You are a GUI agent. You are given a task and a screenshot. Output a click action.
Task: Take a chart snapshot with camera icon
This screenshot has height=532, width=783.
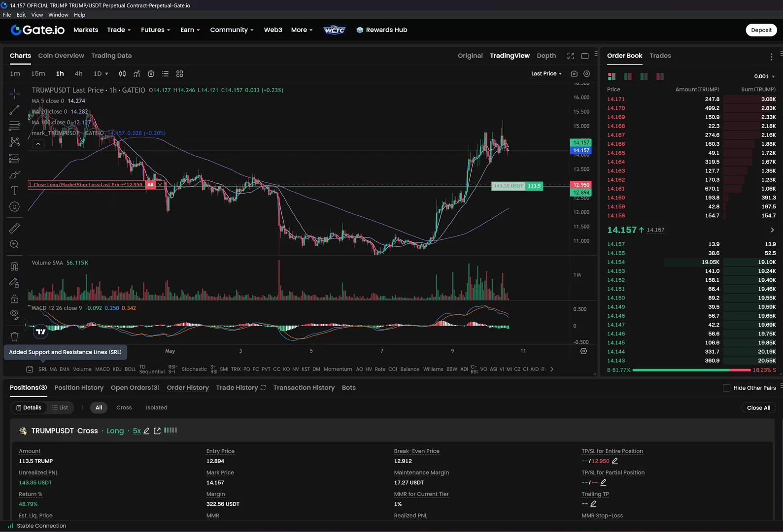pyautogui.click(x=574, y=74)
